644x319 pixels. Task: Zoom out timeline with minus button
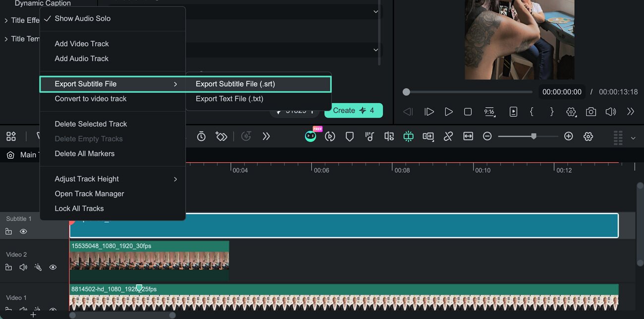[x=487, y=136]
